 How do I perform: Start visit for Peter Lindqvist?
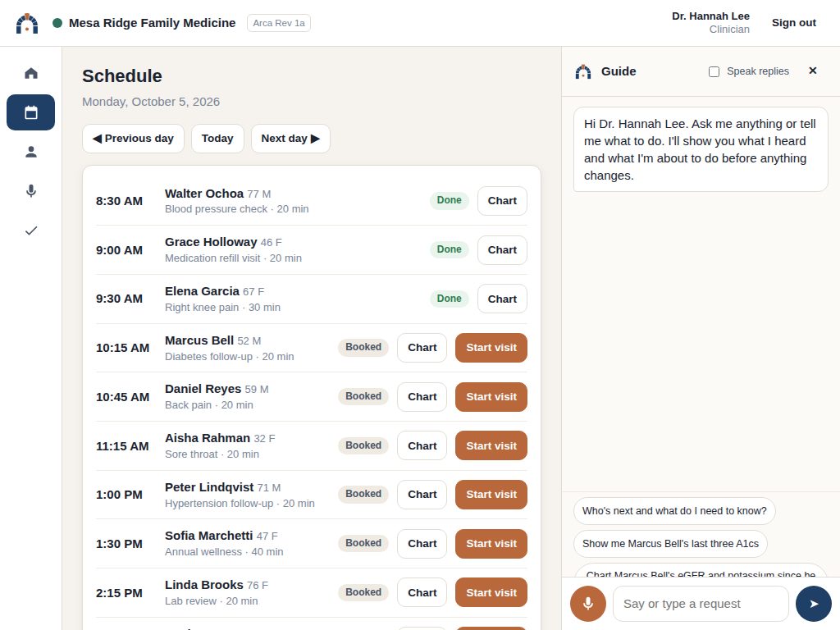tap(491, 495)
